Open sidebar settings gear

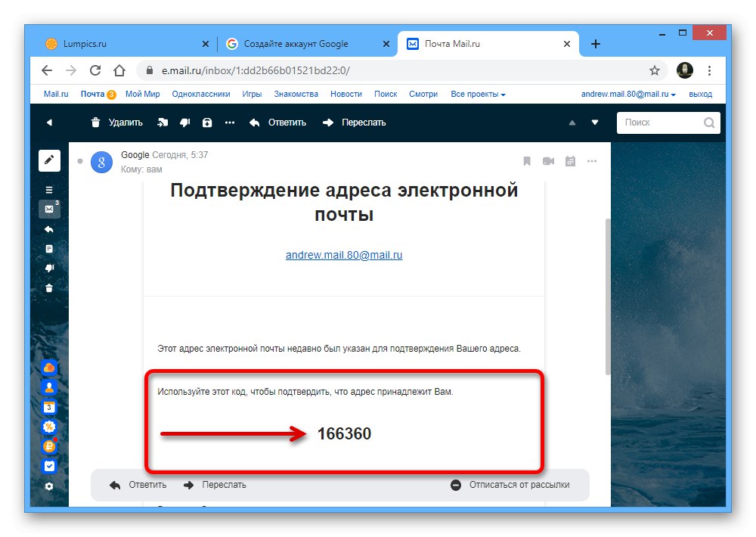coord(49,486)
